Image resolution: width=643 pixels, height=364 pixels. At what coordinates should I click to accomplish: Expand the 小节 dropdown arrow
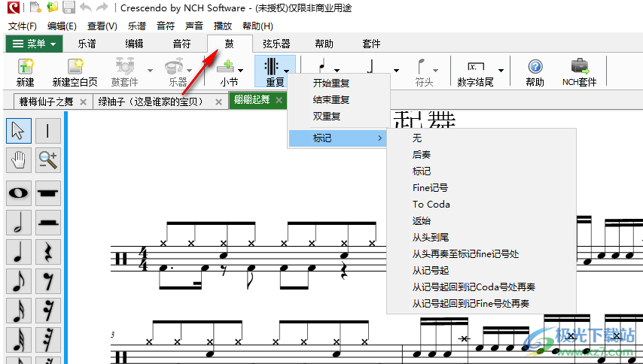(241, 71)
